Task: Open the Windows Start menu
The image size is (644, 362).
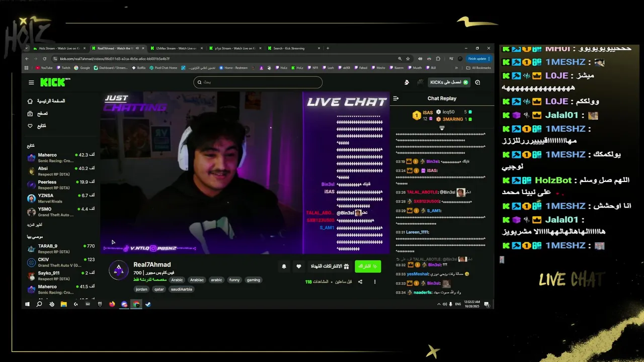Action: click(x=27, y=304)
